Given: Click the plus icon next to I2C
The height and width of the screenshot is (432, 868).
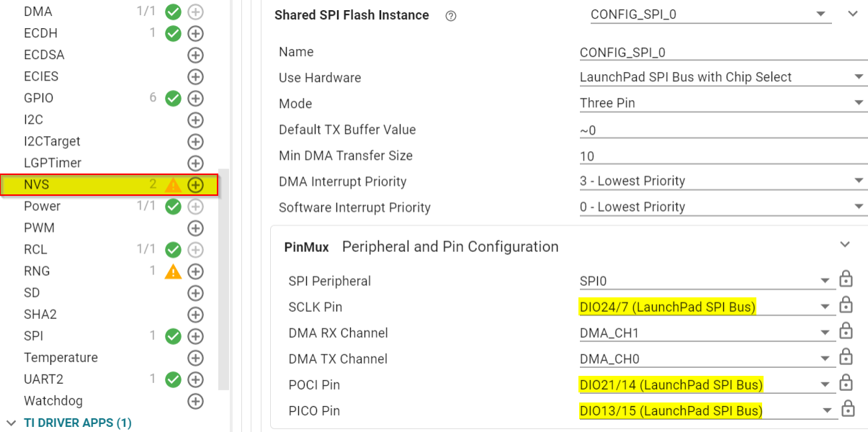Looking at the screenshot, I should coord(195,120).
